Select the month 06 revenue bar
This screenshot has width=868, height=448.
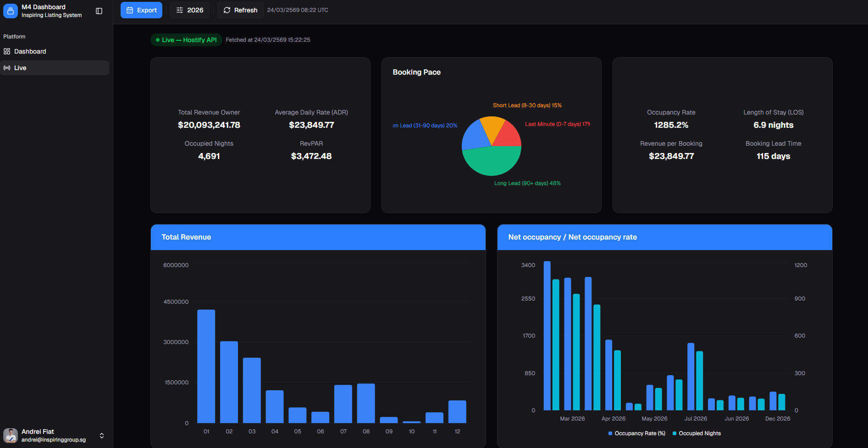[321, 417]
